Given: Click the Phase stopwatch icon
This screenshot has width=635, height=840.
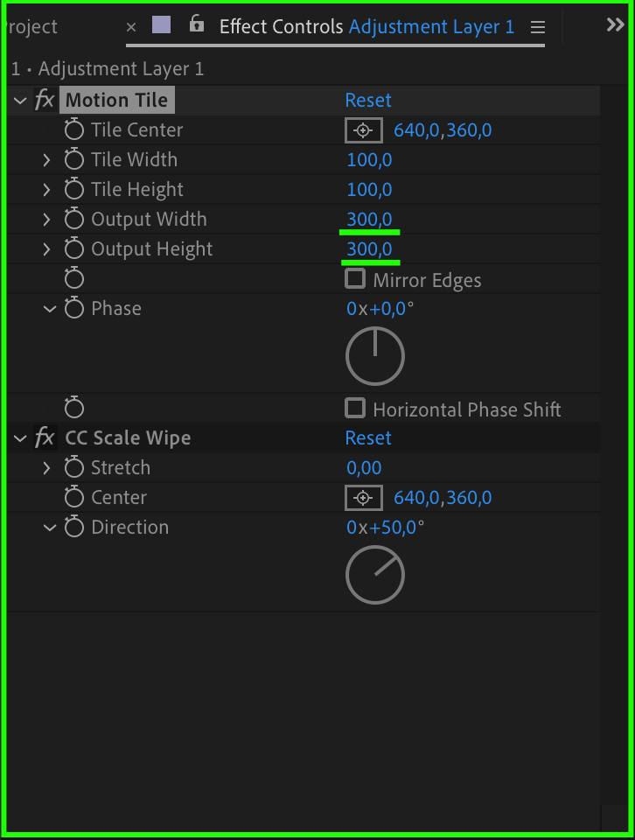Looking at the screenshot, I should (74, 309).
